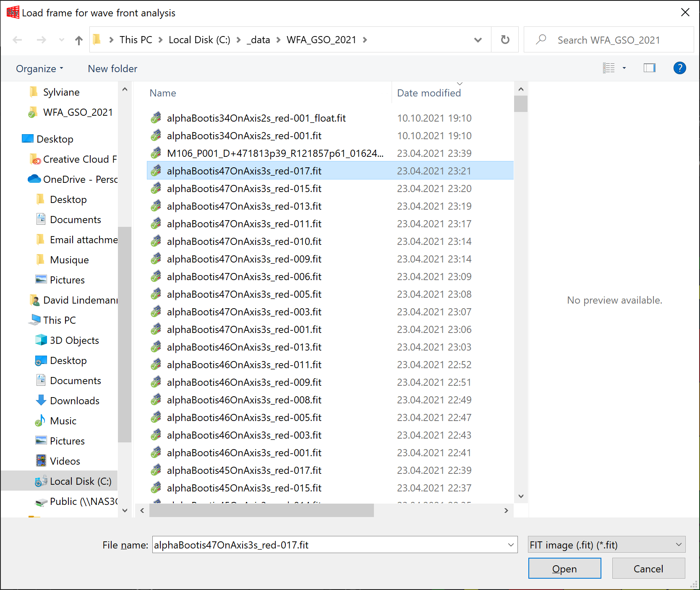Click the Music folder in sidebar
The height and width of the screenshot is (590, 700).
point(63,421)
